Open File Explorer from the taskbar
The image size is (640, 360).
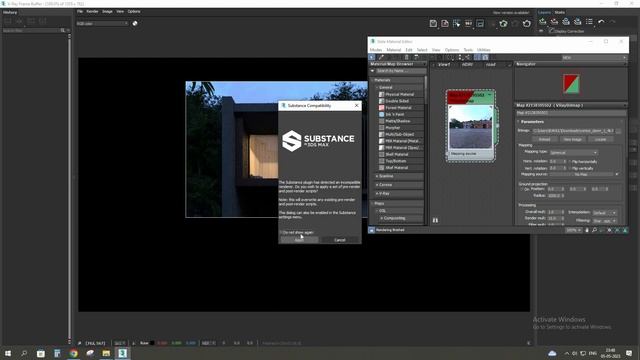coord(106,353)
